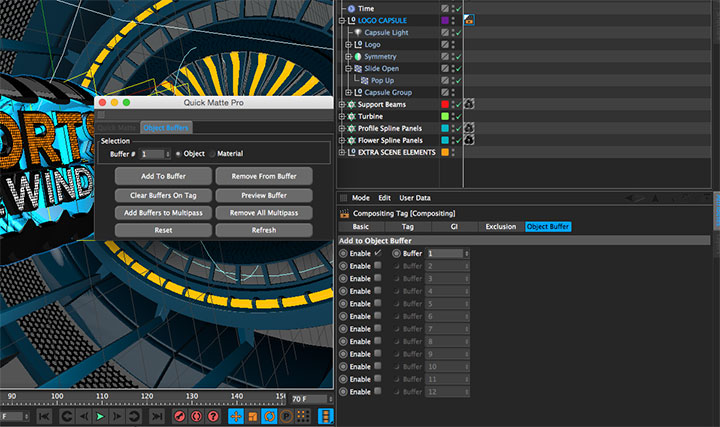The image size is (720, 427).
Task: Click the red Support Beams layer color swatch
Action: click(444, 104)
